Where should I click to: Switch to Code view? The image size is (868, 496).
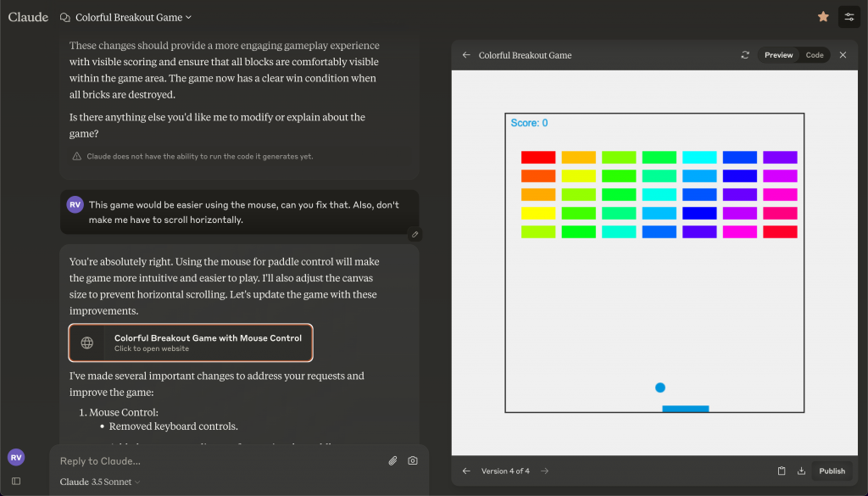coord(814,55)
